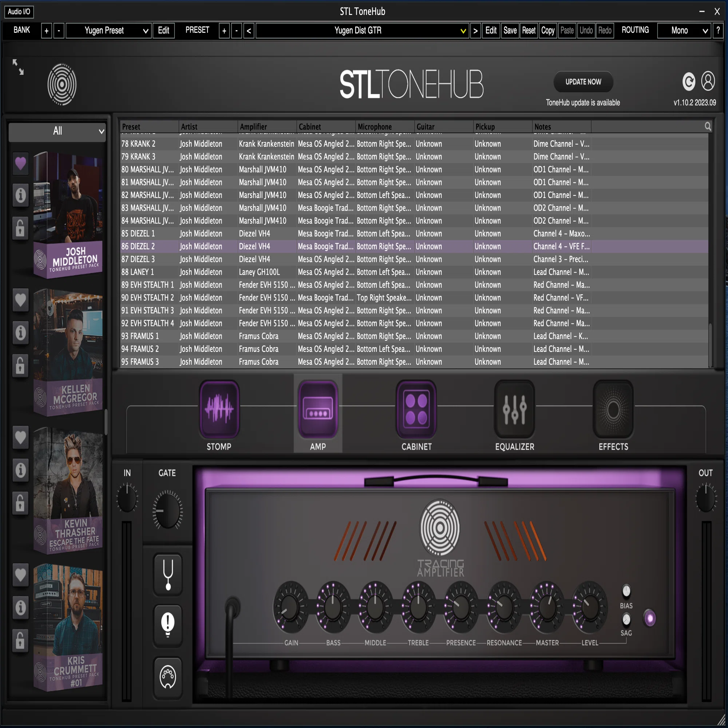Viewport: 728px width, 728px height.
Task: Click the IN level knob
Action: [127, 498]
